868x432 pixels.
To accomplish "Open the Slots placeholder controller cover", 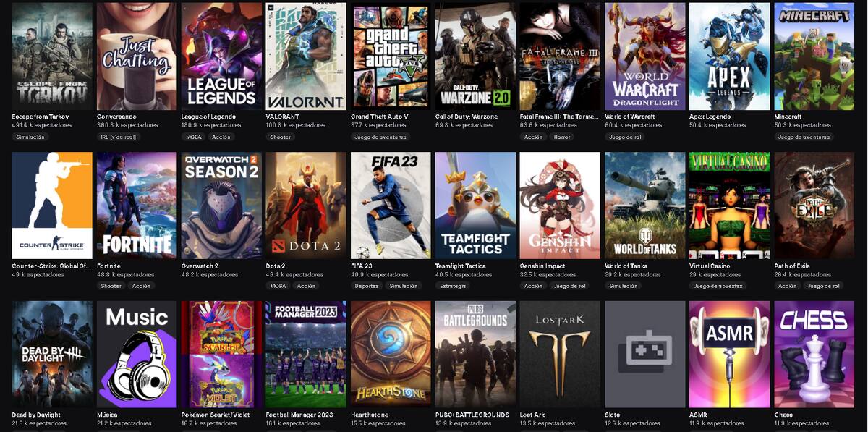I will coord(644,355).
